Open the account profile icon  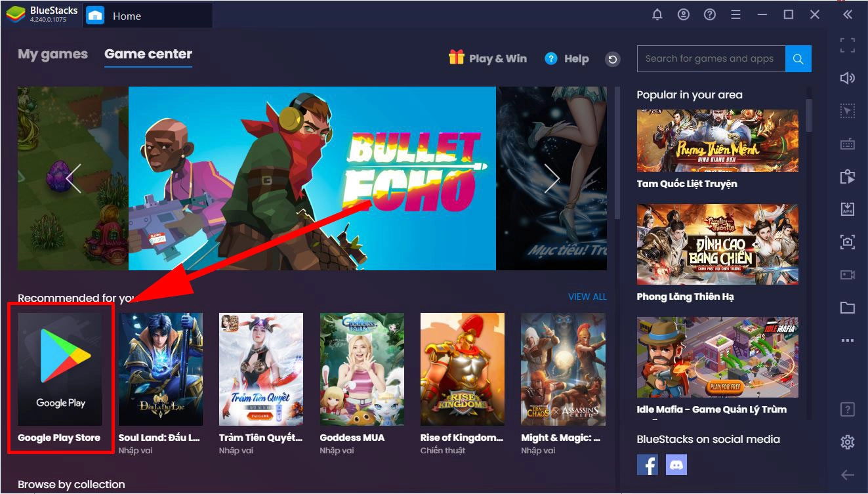tap(684, 14)
